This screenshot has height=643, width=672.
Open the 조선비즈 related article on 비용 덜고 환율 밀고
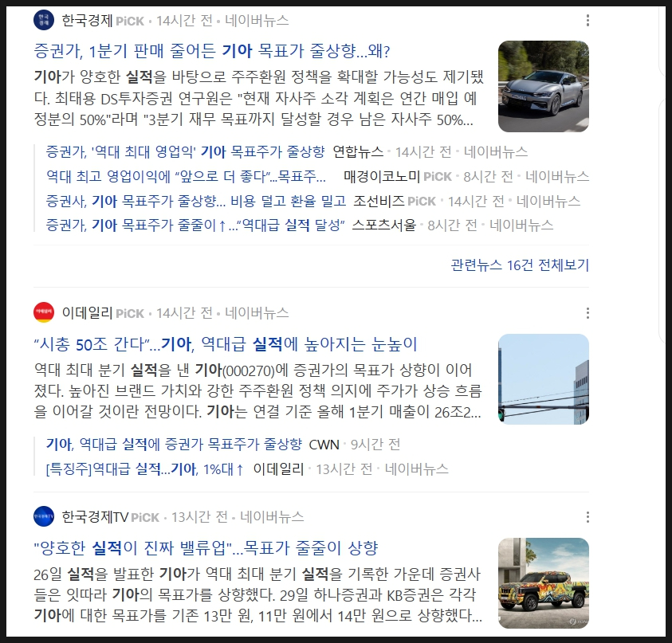click(x=196, y=201)
